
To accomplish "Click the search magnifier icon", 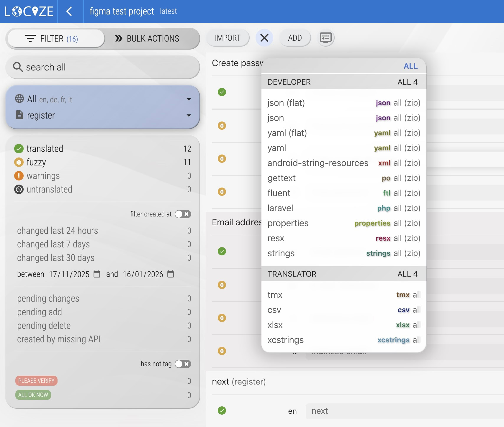I will 18,67.
